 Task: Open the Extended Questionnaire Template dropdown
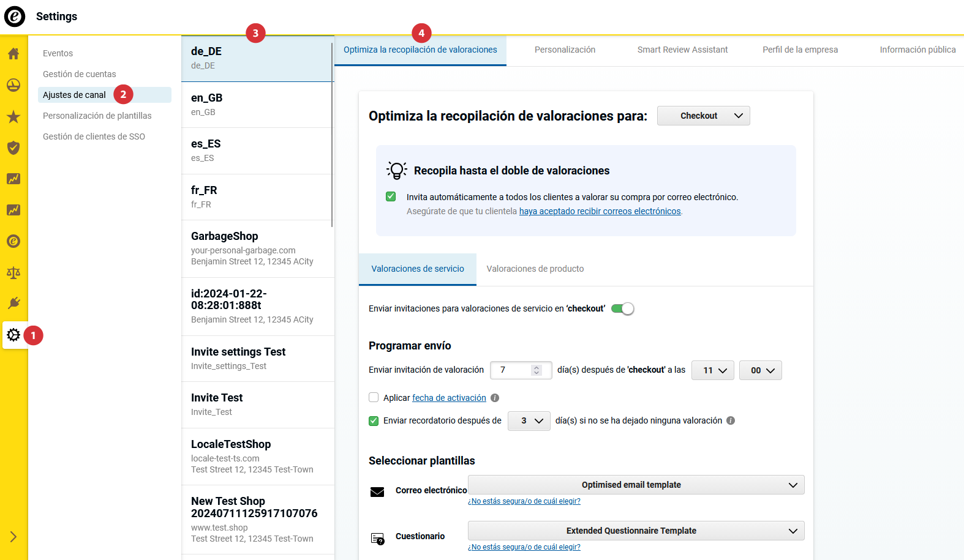pyautogui.click(x=636, y=531)
